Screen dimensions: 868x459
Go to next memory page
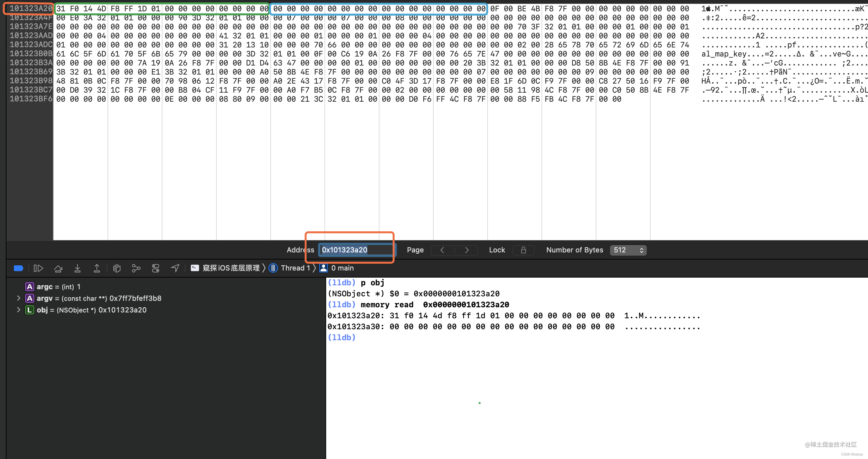pyautogui.click(x=466, y=250)
